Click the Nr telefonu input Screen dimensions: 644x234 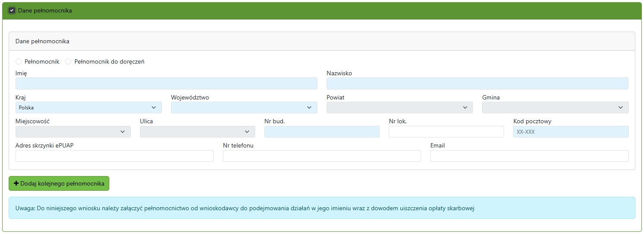click(x=322, y=156)
